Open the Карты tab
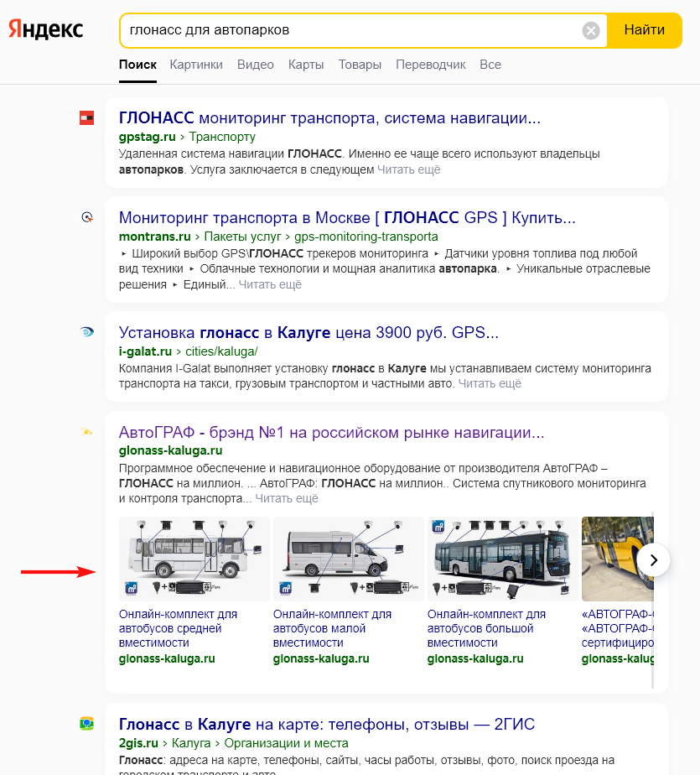Screen dimensions: 700x775 (304, 64)
